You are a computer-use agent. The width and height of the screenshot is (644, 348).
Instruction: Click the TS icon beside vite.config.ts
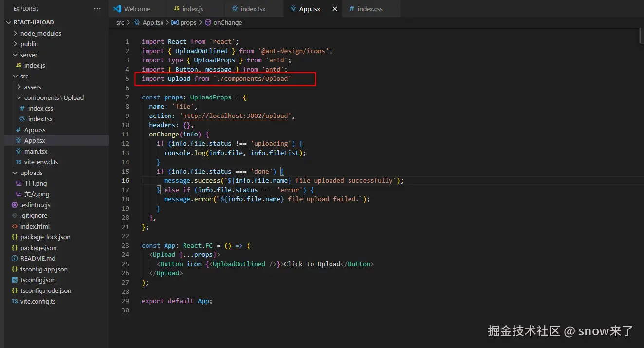15,301
